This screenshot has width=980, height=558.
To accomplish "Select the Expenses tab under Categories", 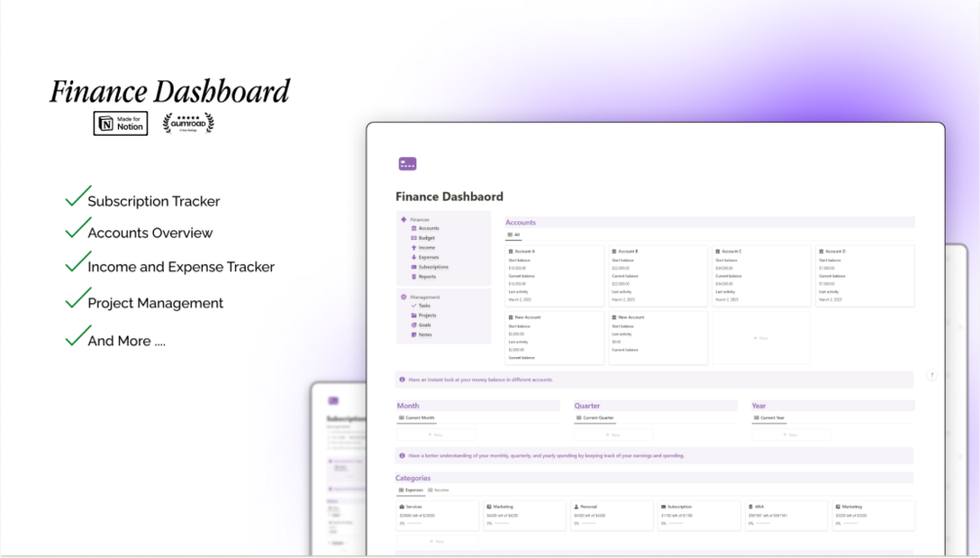I will 411,491.
